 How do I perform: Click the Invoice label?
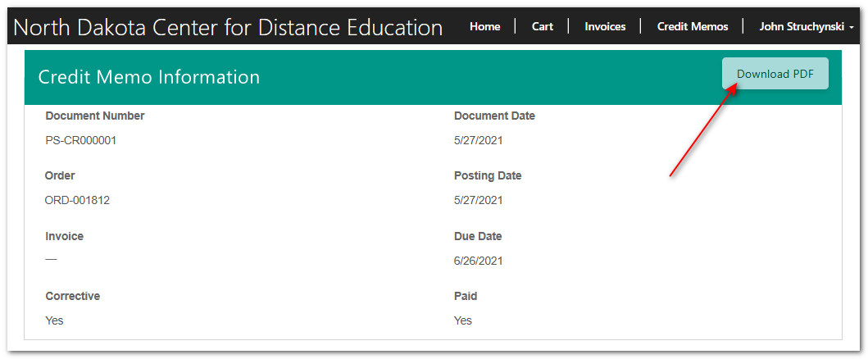pyautogui.click(x=64, y=236)
